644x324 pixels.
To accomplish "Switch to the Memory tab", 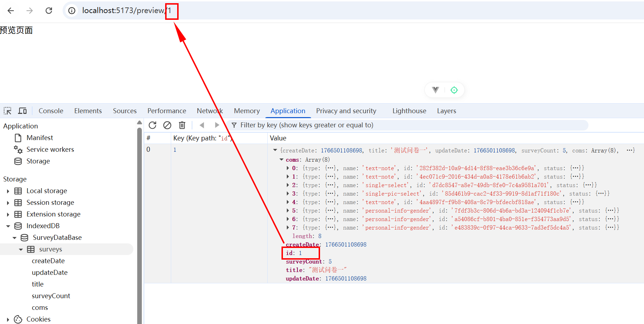I will (247, 111).
